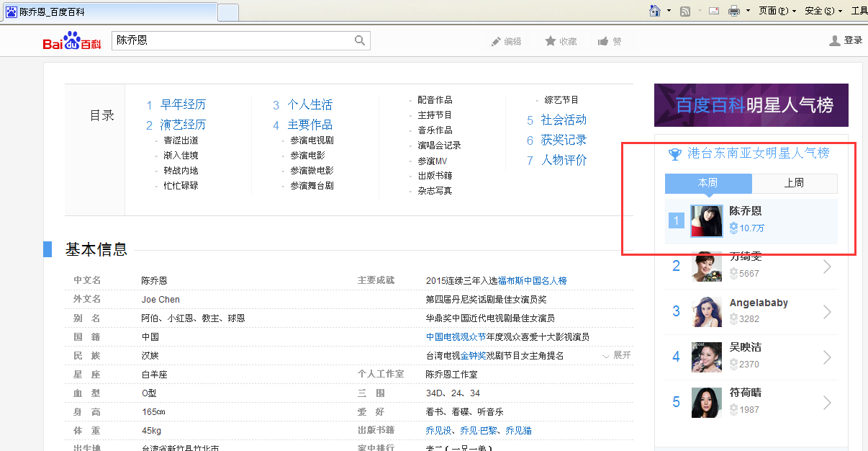
Task: Click the print icon
Action: pos(734,11)
